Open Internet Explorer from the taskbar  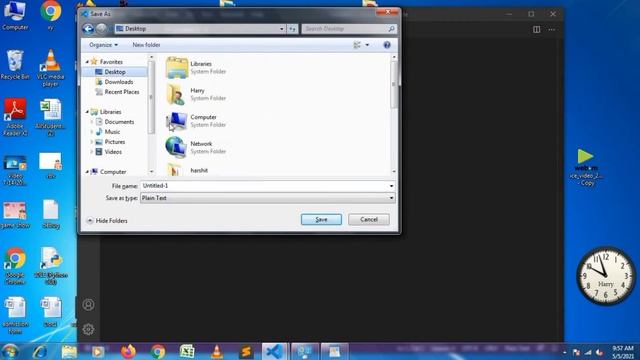[40, 351]
